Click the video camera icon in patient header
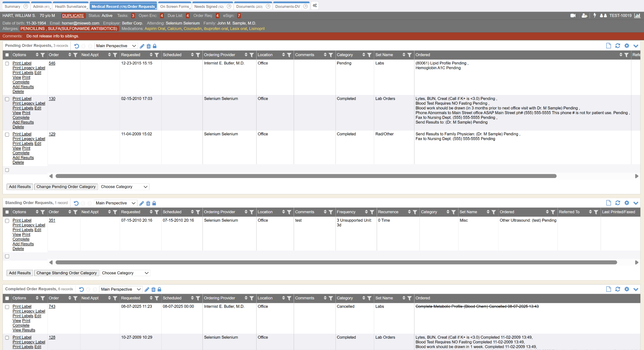The height and width of the screenshot is (350, 644). [x=573, y=15]
